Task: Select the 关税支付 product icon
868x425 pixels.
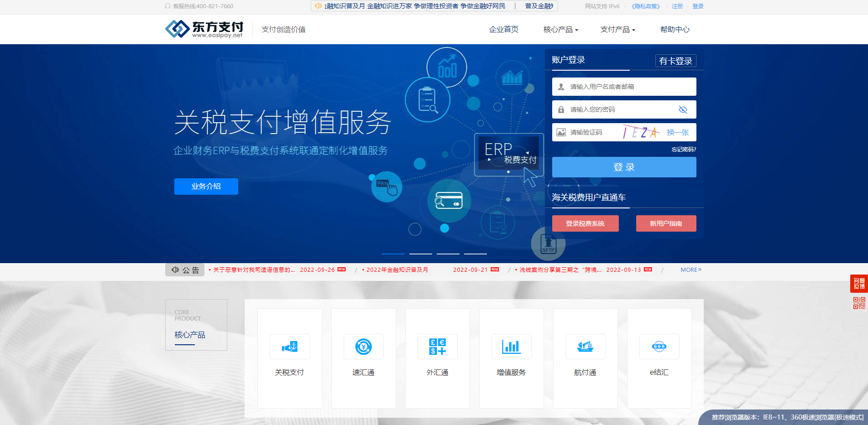Action: click(289, 347)
